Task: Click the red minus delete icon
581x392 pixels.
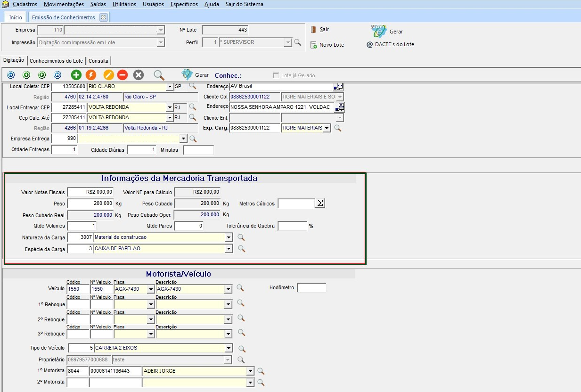Action: pos(123,75)
